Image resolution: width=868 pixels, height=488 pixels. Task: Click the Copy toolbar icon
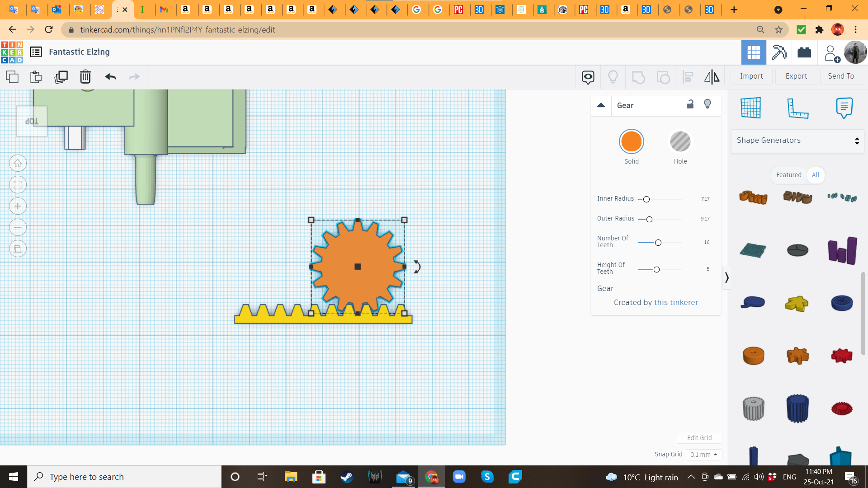tap(12, 77)
